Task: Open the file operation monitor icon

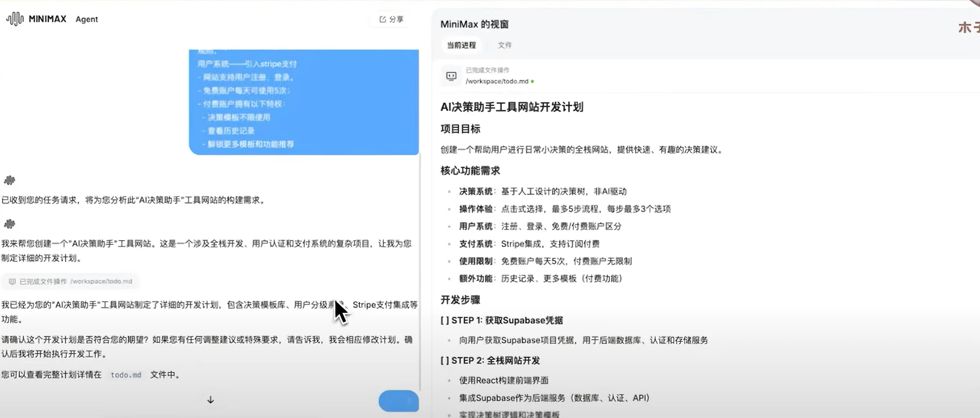Action: tap(451, 76)
